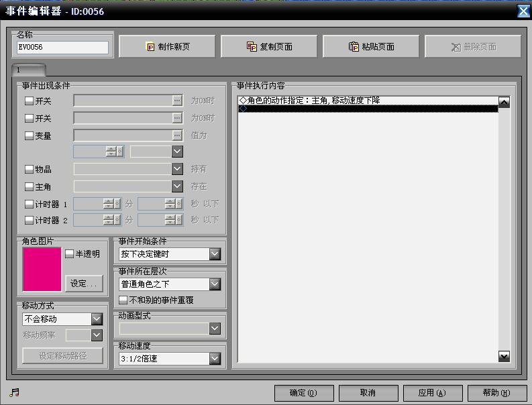Enable the 主角 condition checkbox
The height and width of the screenshot is (405, 532).
click(29, 186)
